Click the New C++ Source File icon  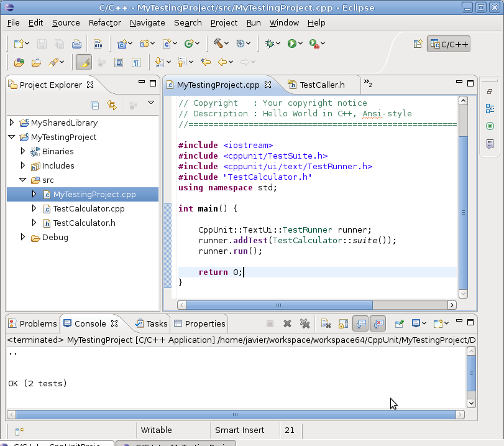[167, 44]
